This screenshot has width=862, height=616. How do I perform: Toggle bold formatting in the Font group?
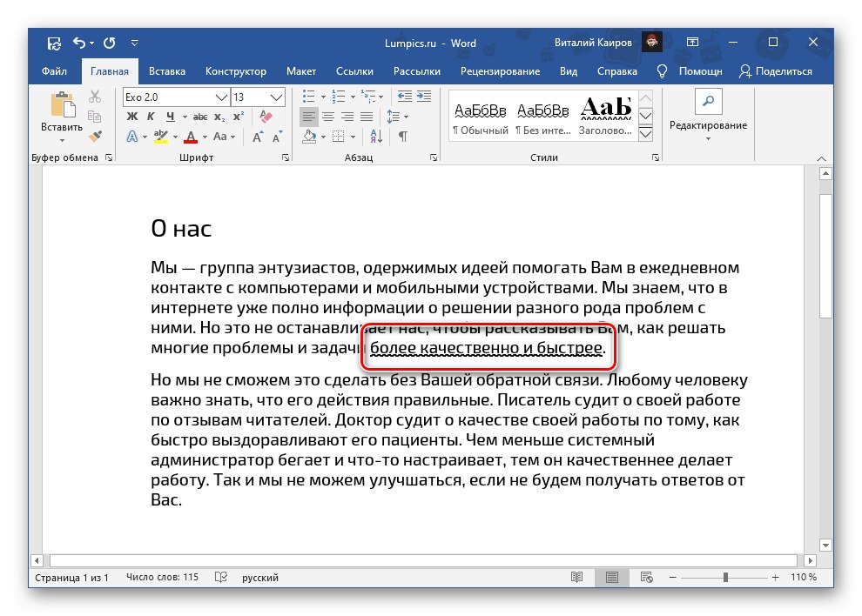(x=133, y=116)
